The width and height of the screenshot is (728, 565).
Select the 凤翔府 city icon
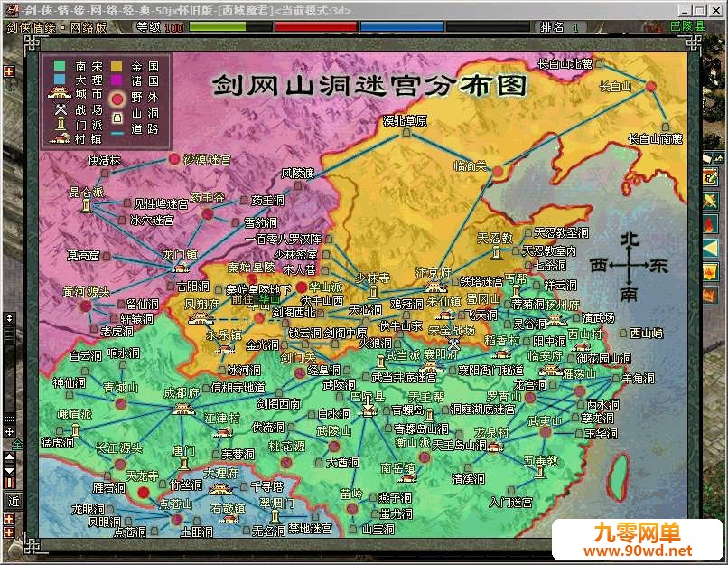[x=201, y=319]
